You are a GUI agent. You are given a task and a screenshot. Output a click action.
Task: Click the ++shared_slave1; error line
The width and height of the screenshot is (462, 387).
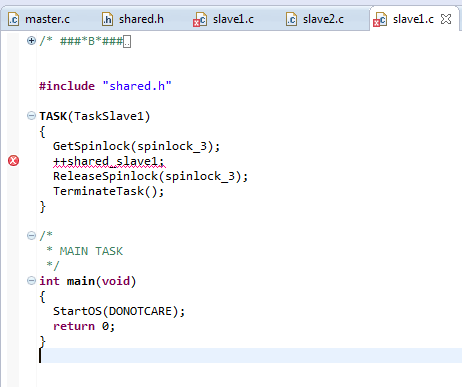[x=109, y=161]
